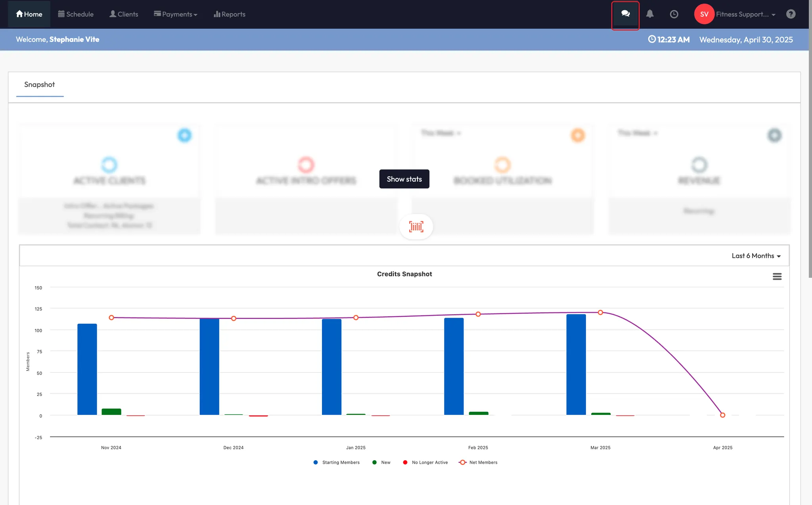Image resolution: width=812 pixels, height=505 pixels.
Task: Click the clock history icon
Action: (x=674, y=14)
